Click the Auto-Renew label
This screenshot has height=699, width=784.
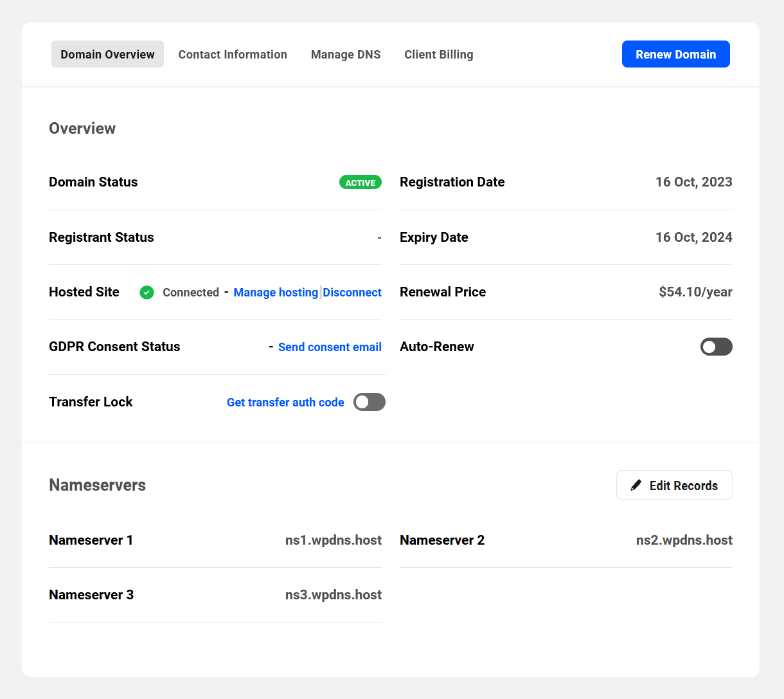pos(437,347)
